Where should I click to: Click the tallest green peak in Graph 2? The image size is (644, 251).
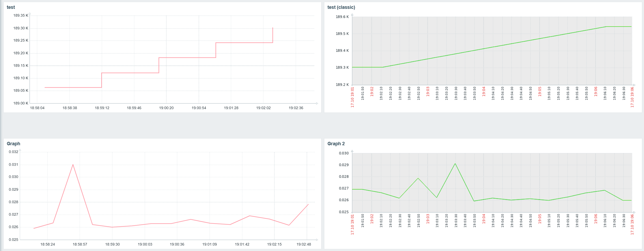pyautogui.click(x=455, y=164)
